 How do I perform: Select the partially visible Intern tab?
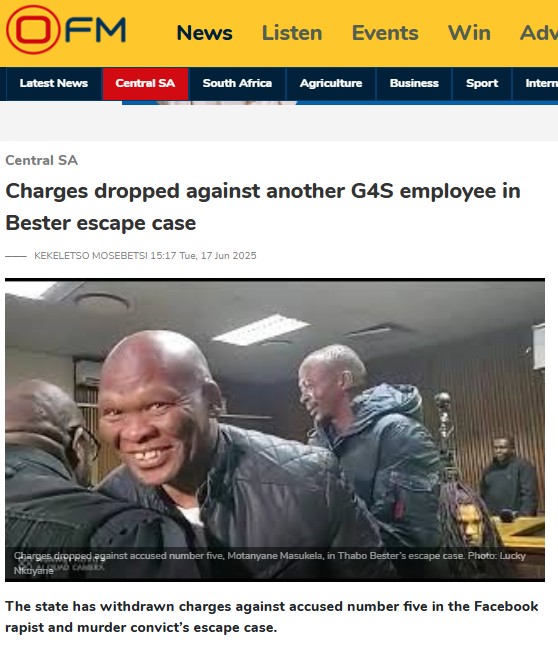(x=536, y=83)
